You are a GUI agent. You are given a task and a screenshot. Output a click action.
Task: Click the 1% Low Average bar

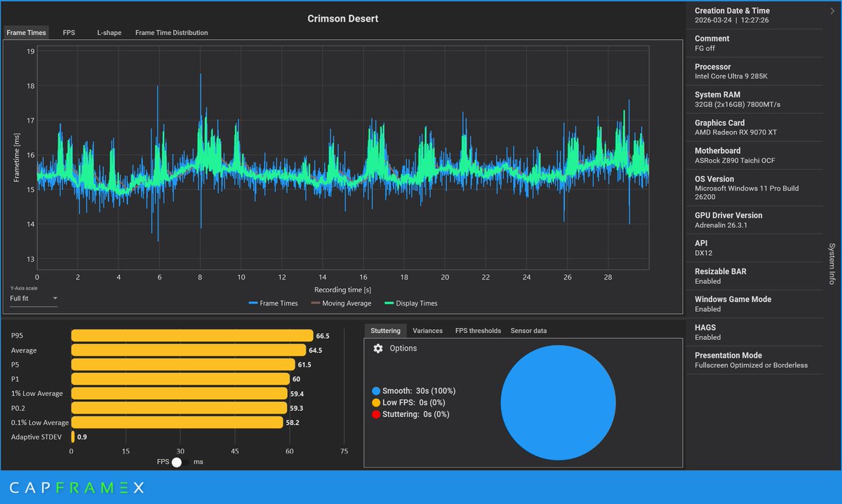179,394
